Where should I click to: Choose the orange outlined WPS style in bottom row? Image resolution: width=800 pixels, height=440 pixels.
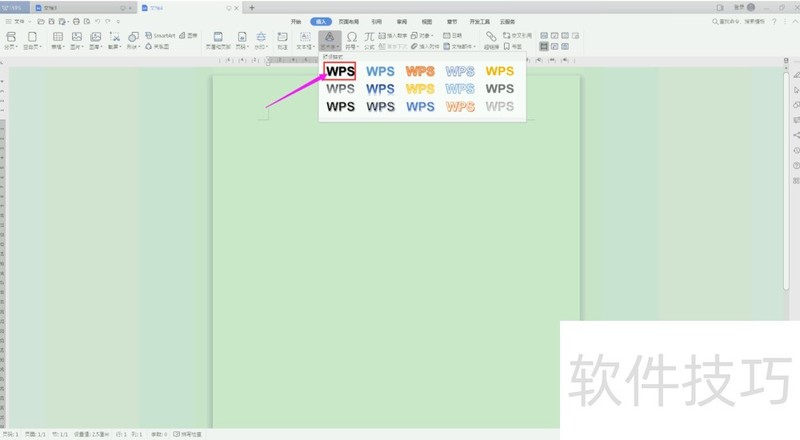[x=460, y=106]
